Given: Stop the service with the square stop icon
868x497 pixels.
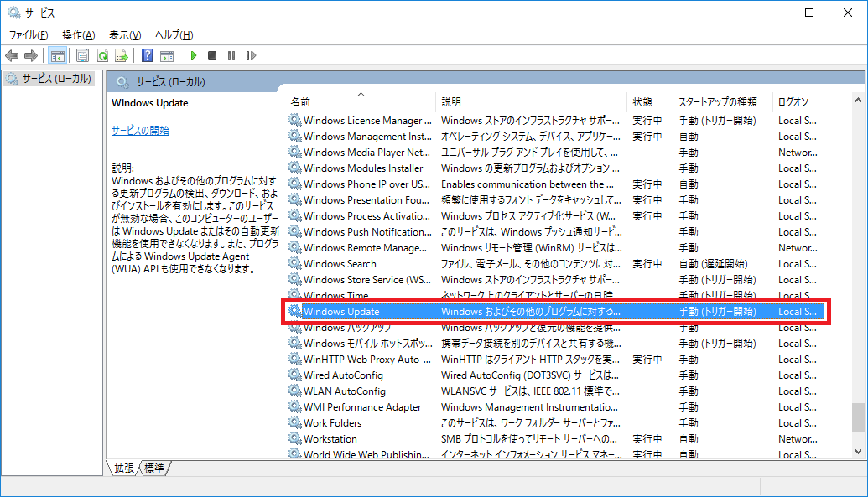Looking at the screenshot, I should [212, 55].
